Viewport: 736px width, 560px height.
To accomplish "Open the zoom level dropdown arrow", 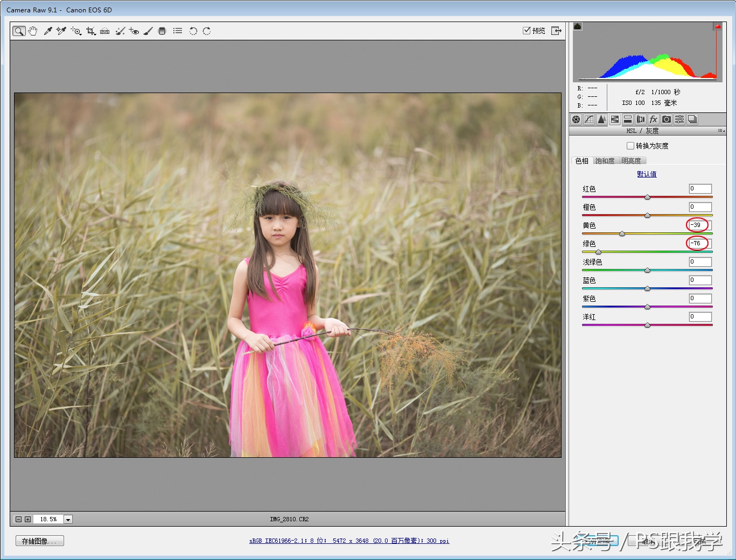I will point(68,519).
